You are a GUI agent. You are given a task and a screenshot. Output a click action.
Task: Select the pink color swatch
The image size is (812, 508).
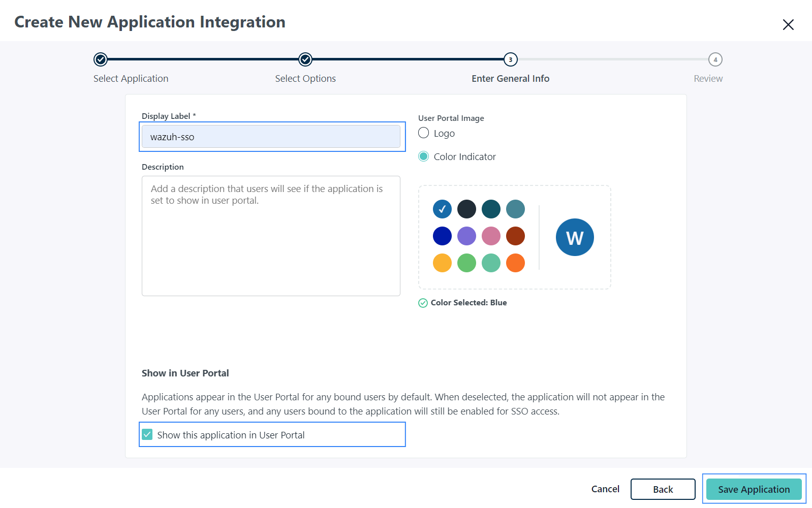tap(491, 236)
